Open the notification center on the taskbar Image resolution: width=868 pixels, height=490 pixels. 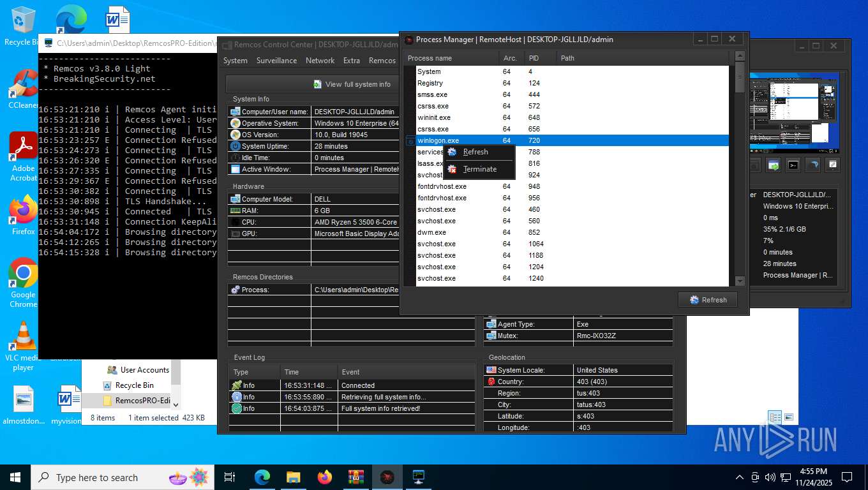847,477
